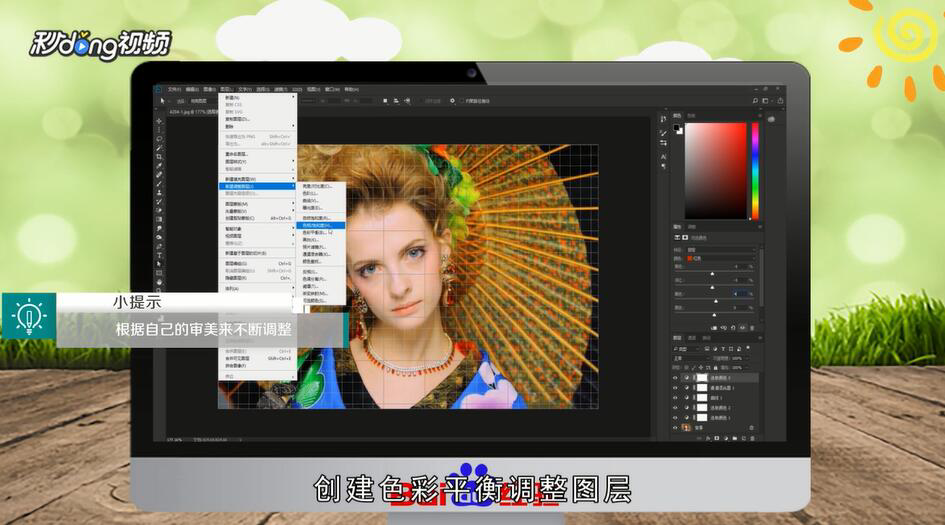Toggle layer visibility eye in Properties panel

742,328
